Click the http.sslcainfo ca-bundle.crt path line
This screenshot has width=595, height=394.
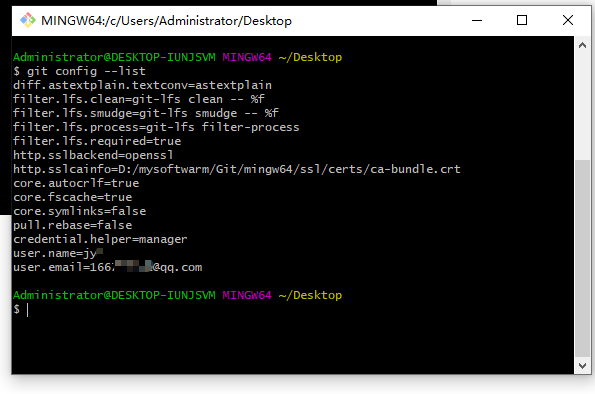237,169
